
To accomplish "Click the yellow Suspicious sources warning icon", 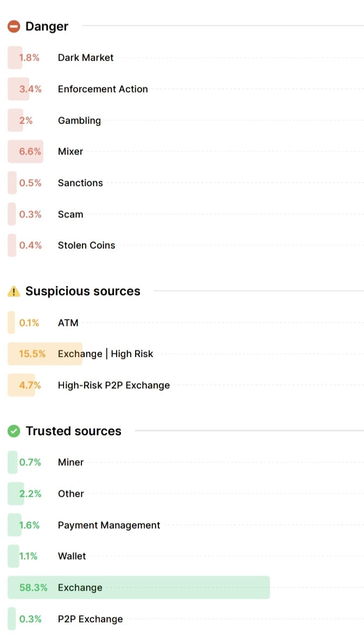I will tap(14, 291).
